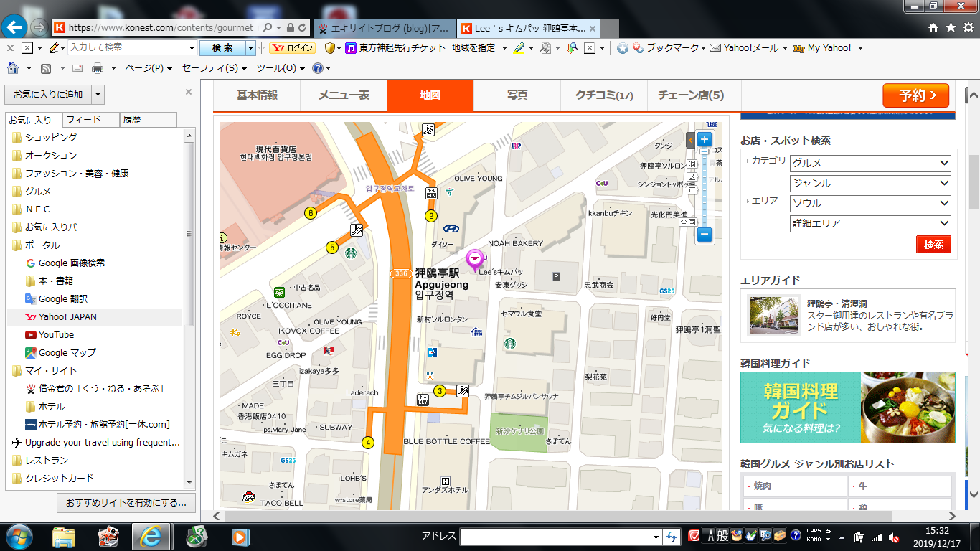The image size is (980, 551).
Task: Click the pink Lee's キムパッ map pin
Action: click(x=474, y=259)
